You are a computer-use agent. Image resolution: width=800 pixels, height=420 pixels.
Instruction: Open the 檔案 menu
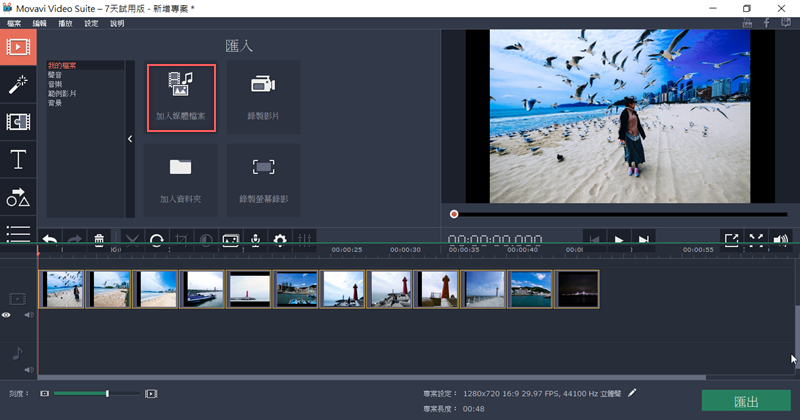point(14,22)
